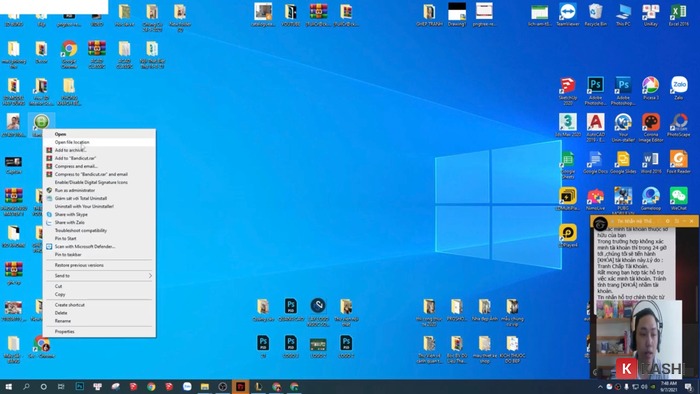Image resolution: width=700 pixels, height=394 pixels.
Task: Open Cortana circle on the taskbar
Action: point(43,387)
